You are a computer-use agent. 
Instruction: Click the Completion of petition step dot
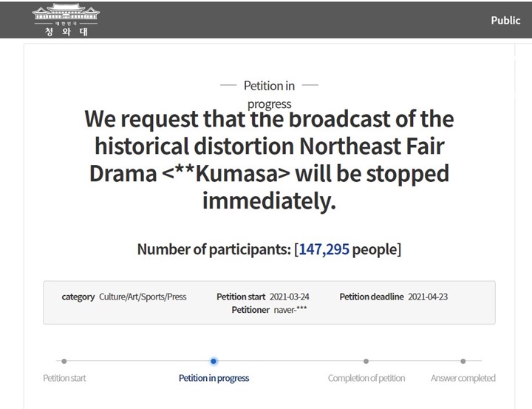click(366, 361)
